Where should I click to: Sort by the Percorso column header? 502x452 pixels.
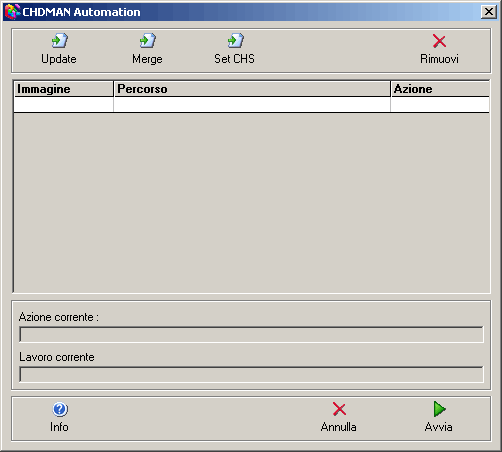point(252,89)
